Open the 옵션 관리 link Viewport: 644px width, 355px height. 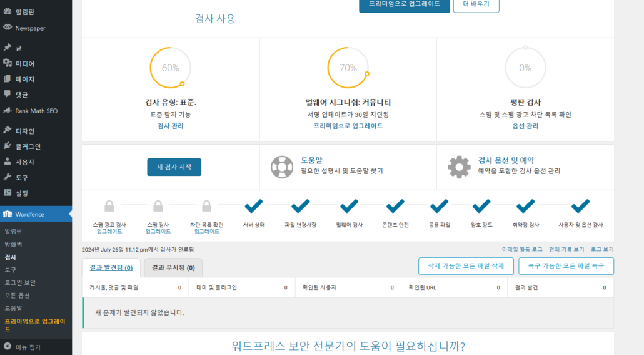pyautogui.click(x=525, y=126)
